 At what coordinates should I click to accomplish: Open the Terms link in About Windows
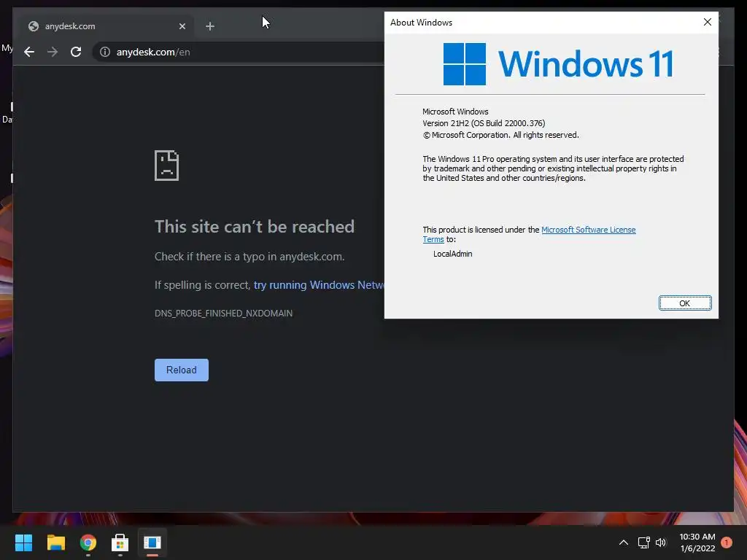click(433, 239)
